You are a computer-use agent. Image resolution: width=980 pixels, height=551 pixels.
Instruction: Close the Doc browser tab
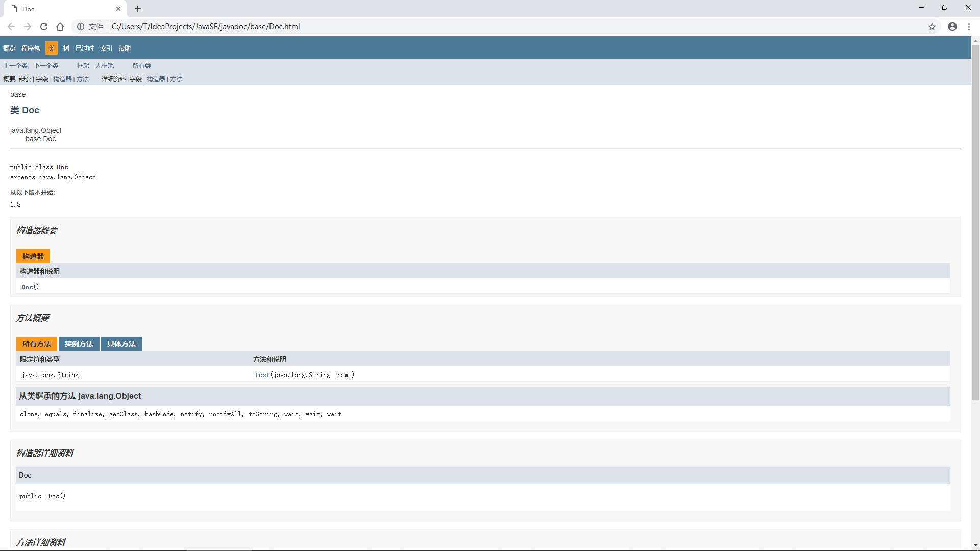[118, 9]
